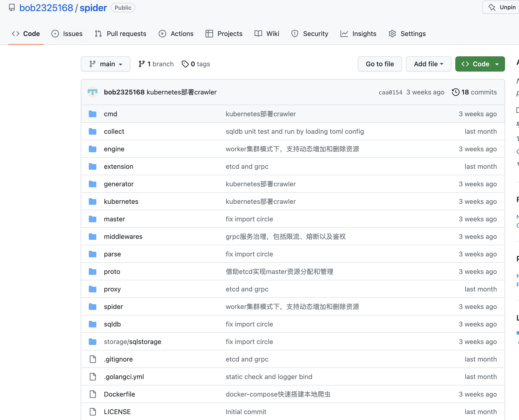Open the Projects tab
The height and width of the screenshot is (420, 519).
coord(224,34)
